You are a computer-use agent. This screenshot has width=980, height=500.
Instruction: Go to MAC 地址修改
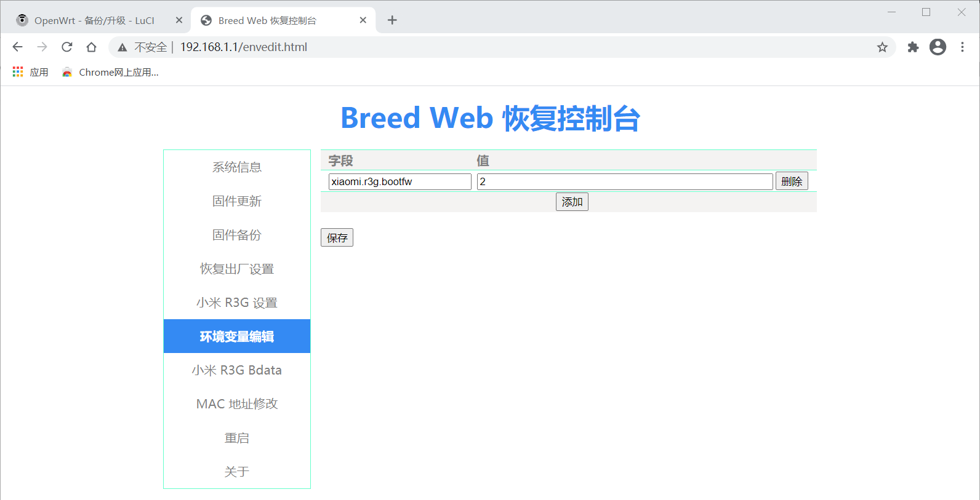[237, 404]
